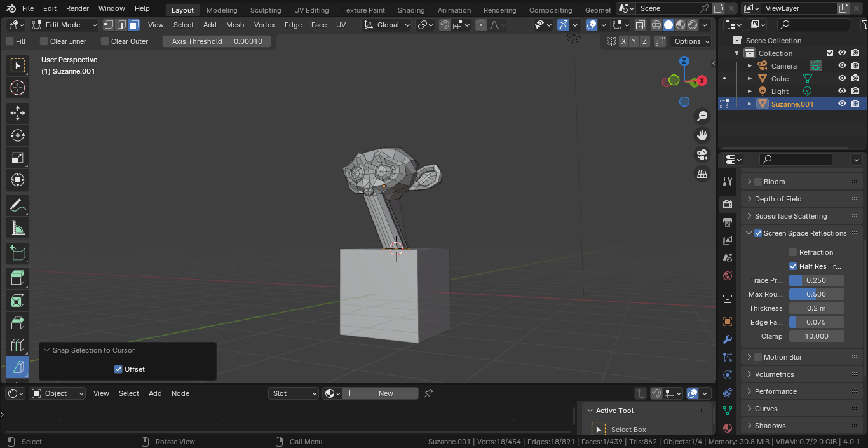Switch perspective/orthographic grid icon
Screen dimensions: 868x448
pyautogui.click(x=702, y=173)
